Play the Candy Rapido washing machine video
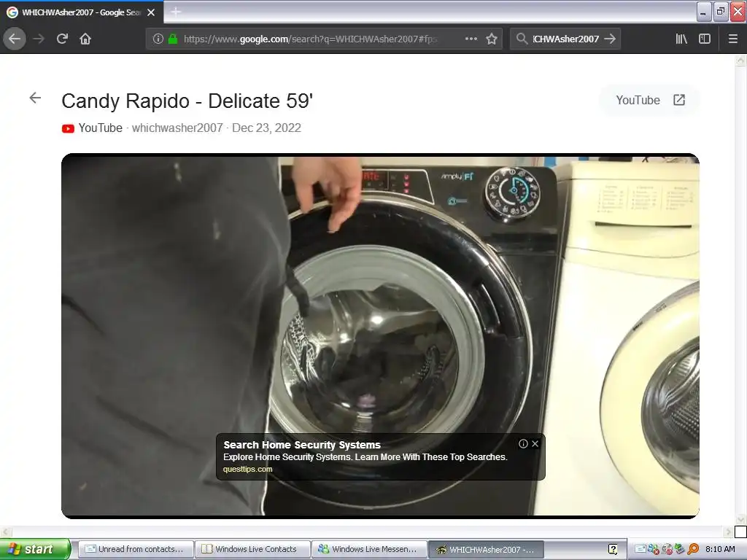747x560 pixels. click(x=380, y=335)
